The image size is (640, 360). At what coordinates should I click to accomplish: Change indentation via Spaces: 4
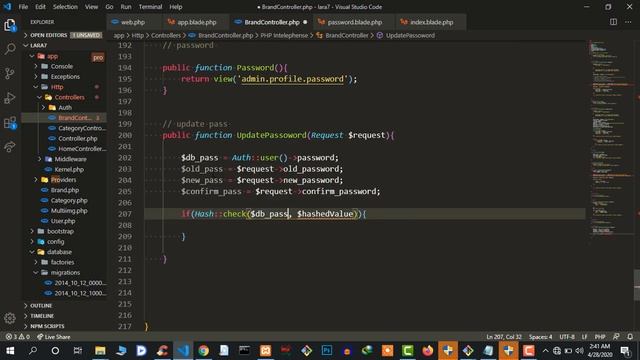tap(540, 337)
